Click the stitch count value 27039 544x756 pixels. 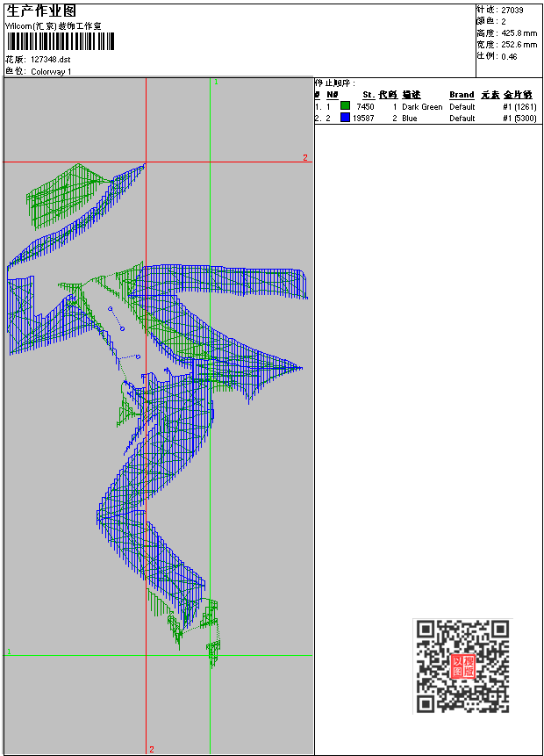512,11
